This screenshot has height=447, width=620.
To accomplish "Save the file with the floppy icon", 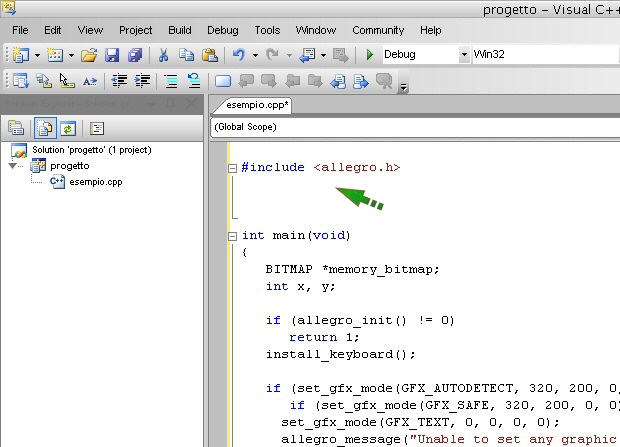I will pyautogui.click(x=112, y=55).
